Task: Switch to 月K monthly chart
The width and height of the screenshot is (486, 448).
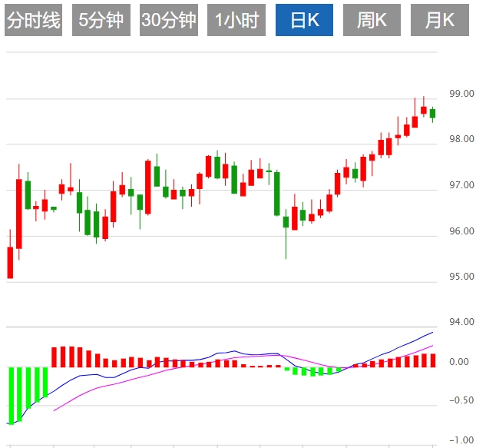Action: pyautogui.click(x=440, y=20)
